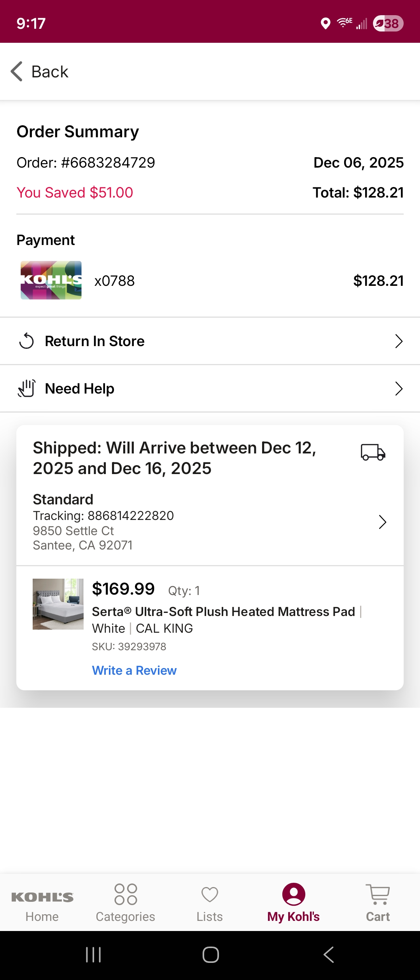Tap the tracking number 886814222820
420x980 pixels.
click(x=131, y=516)
